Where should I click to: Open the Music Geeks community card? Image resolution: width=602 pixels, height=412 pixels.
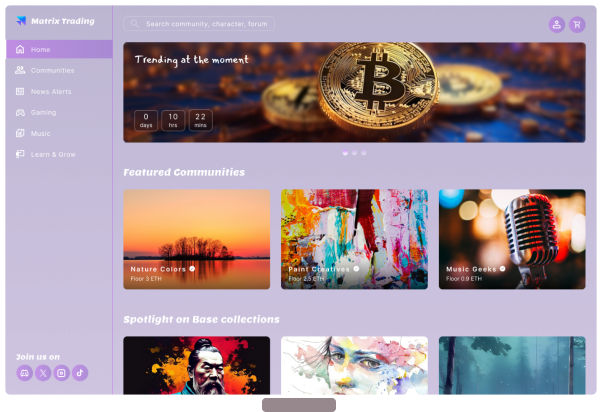[x=512, y=239]
